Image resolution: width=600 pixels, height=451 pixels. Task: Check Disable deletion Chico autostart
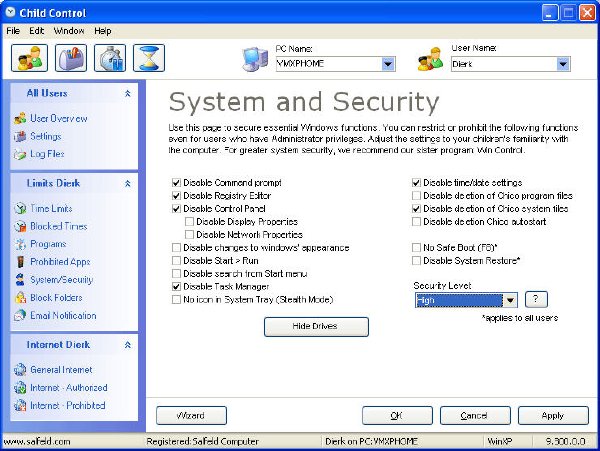click(x=416, y=222)
